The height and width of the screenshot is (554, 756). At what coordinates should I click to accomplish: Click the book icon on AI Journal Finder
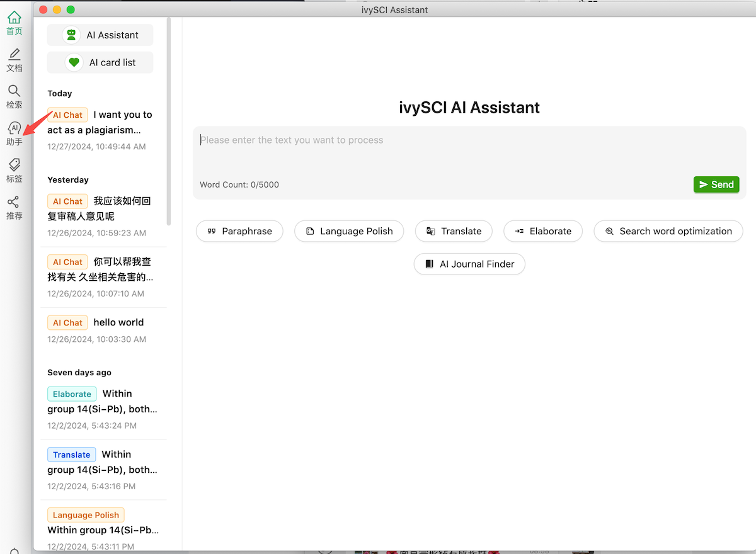(x=430, y=264)
